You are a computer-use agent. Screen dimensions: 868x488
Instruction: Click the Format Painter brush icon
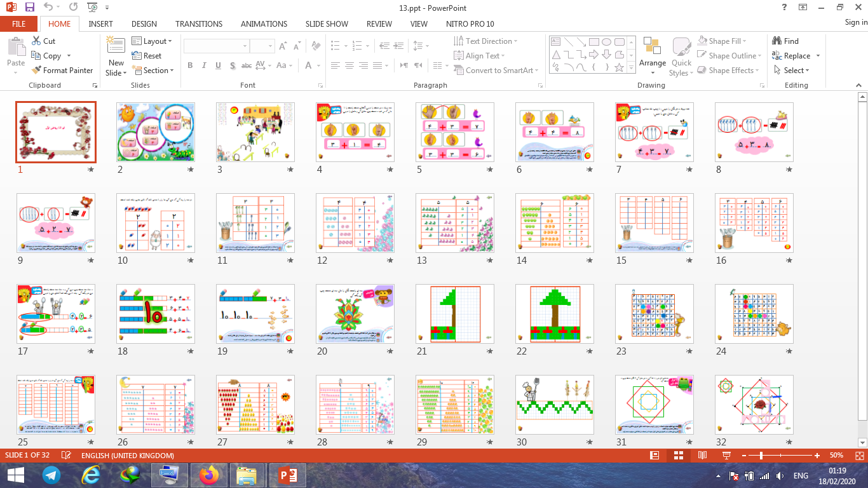click(36, 71)
